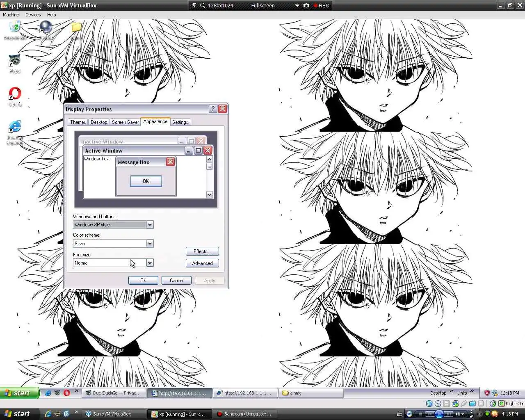Click media player stop button in taskbar
The width and height of the screenshot is (525, 420).
click(420, 414)
